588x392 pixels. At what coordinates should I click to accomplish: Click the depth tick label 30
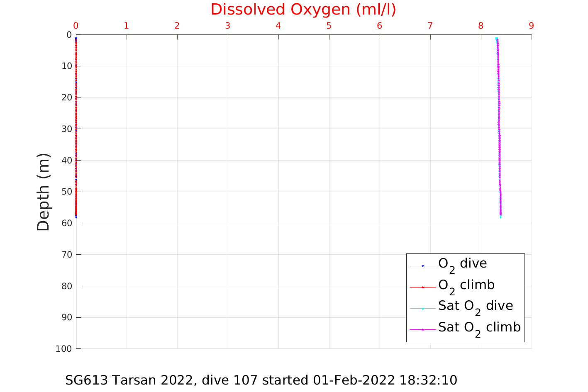click(x=66, y=129)
